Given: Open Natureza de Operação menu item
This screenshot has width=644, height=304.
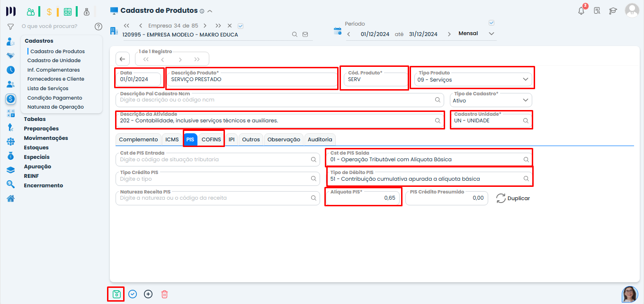Looking at the screenshot, I should (x=55, y=107).
